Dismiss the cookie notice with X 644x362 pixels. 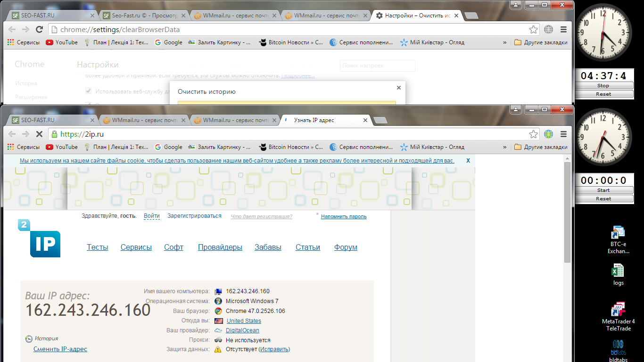click(x=468, y=161)
